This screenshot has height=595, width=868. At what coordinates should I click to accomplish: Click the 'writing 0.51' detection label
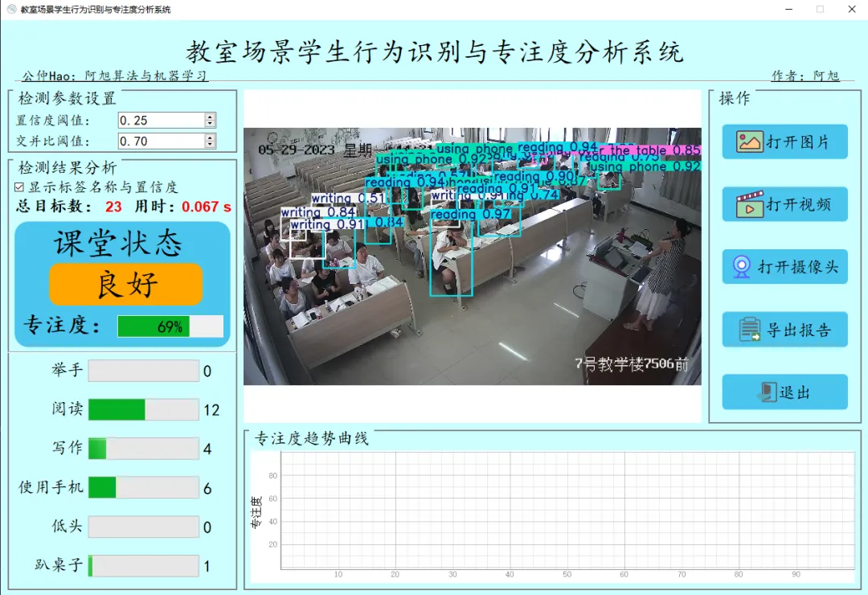coord(348,198)
